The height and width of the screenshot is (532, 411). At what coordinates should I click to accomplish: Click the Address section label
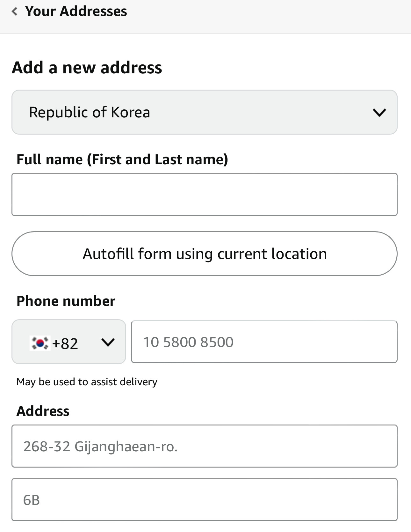43,411
